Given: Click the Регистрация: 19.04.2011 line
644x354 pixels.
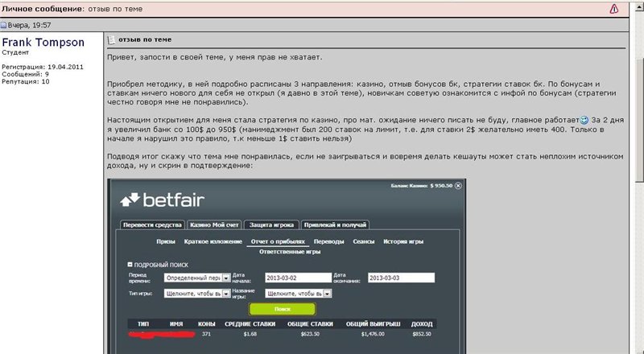Looking at the screenshot, I should (x=43, y=67).
